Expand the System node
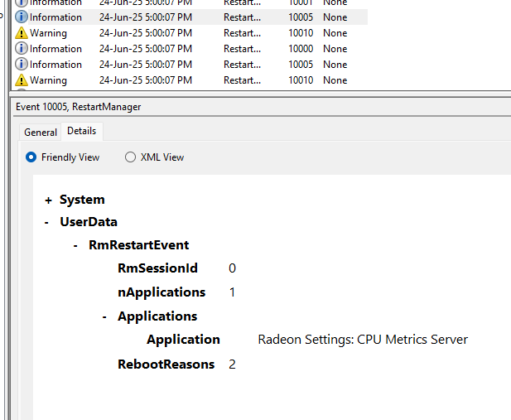 (48, 200)
